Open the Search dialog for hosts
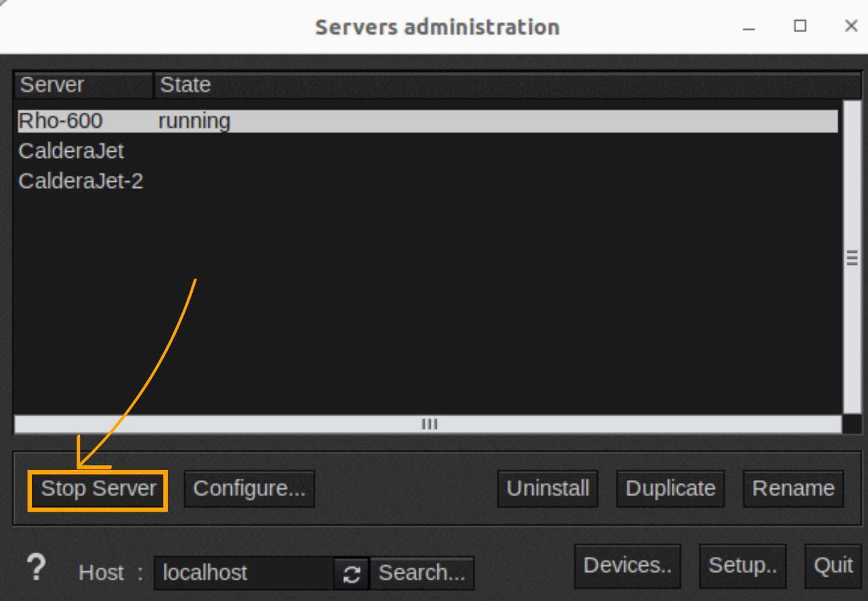The width and height of the screenshot is (868, 601). 422,573
